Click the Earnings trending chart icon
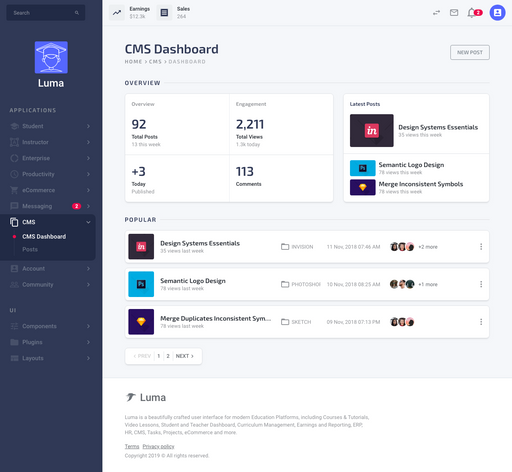Screen dimensions: 512x472 (117, 13)
